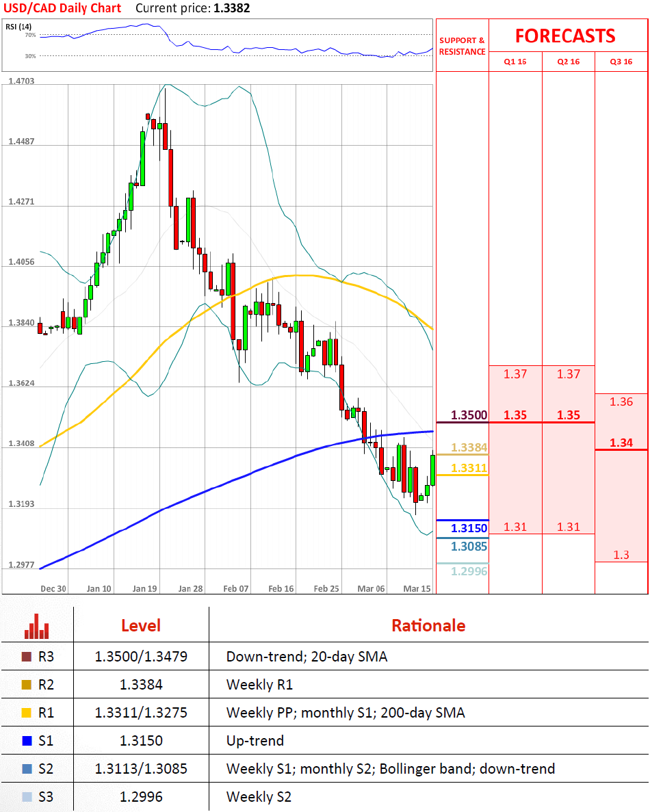Screen dimensions: 650x812
Task: Click the R3 dark red color swatch
Action: coord(27,657)
